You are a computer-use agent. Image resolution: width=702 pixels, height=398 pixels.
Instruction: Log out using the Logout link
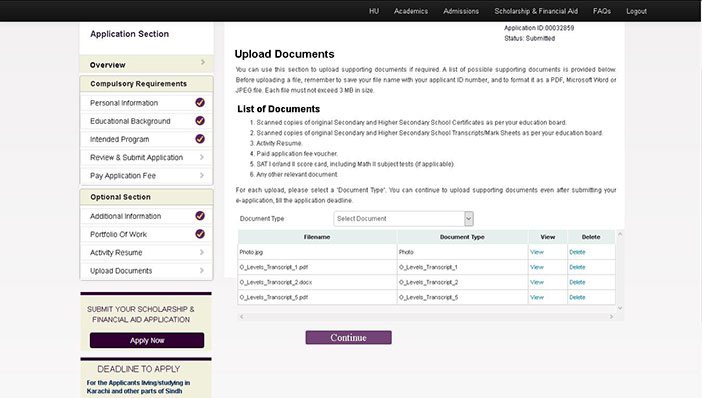click(636, 11)
